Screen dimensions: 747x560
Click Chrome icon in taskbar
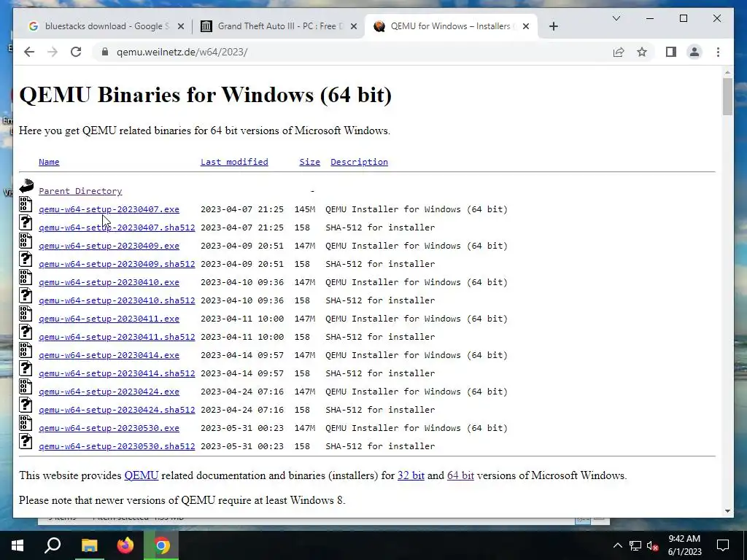pyautogui.click(x=162, y=545)
